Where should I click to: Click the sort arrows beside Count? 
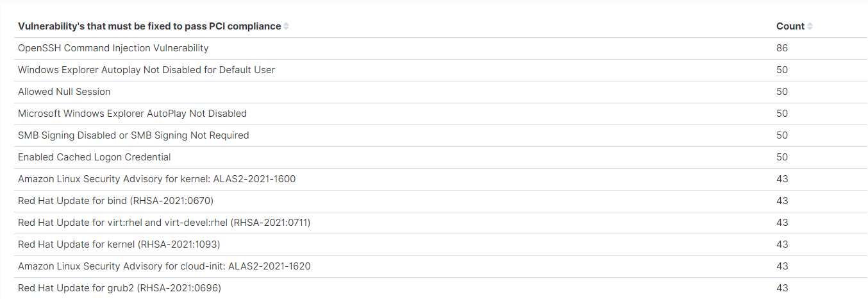[x=810, y=26]
